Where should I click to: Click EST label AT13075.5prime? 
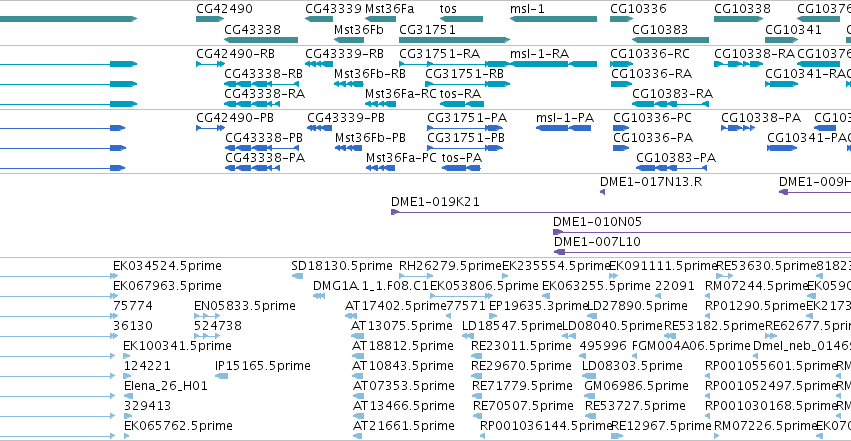click(402, 326)
